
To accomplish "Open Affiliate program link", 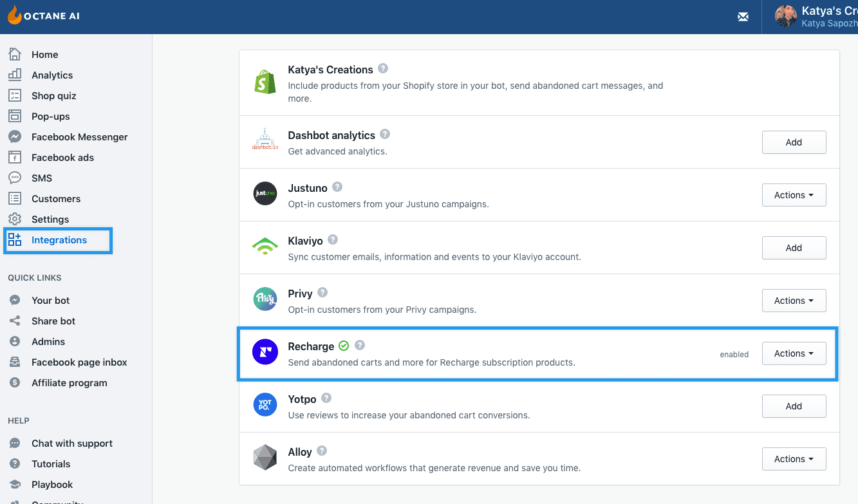I will [69, 383].
